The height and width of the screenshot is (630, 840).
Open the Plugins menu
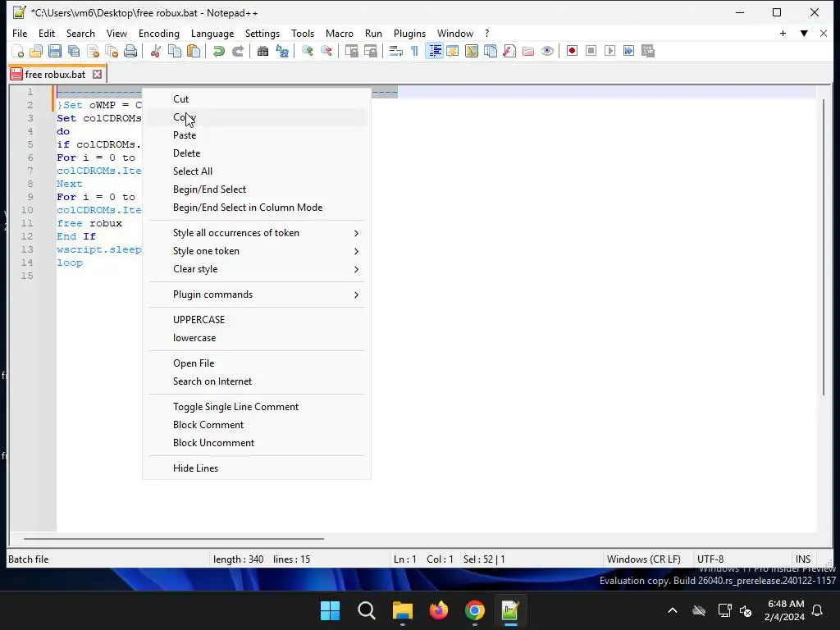pos(409,33)
